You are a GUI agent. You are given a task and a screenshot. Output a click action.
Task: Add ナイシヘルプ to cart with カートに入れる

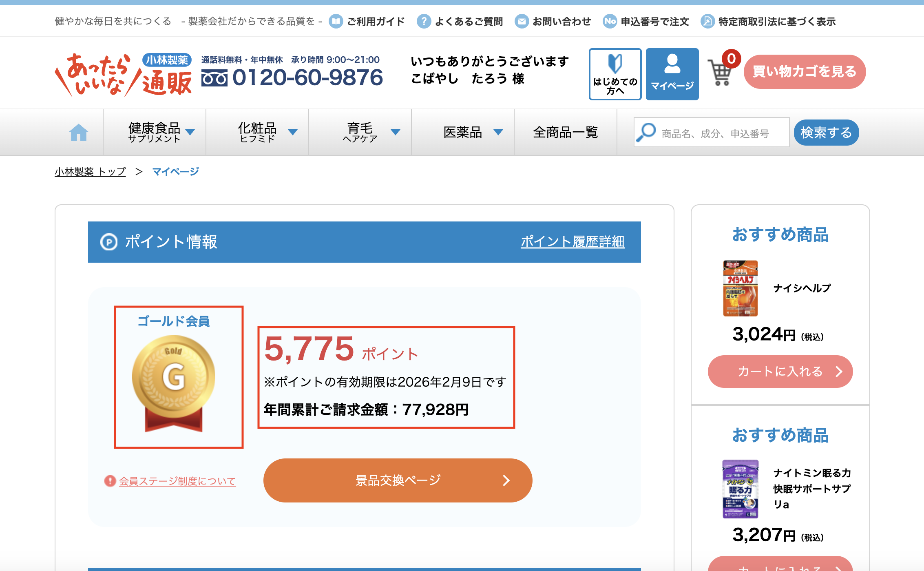point(780,372)
